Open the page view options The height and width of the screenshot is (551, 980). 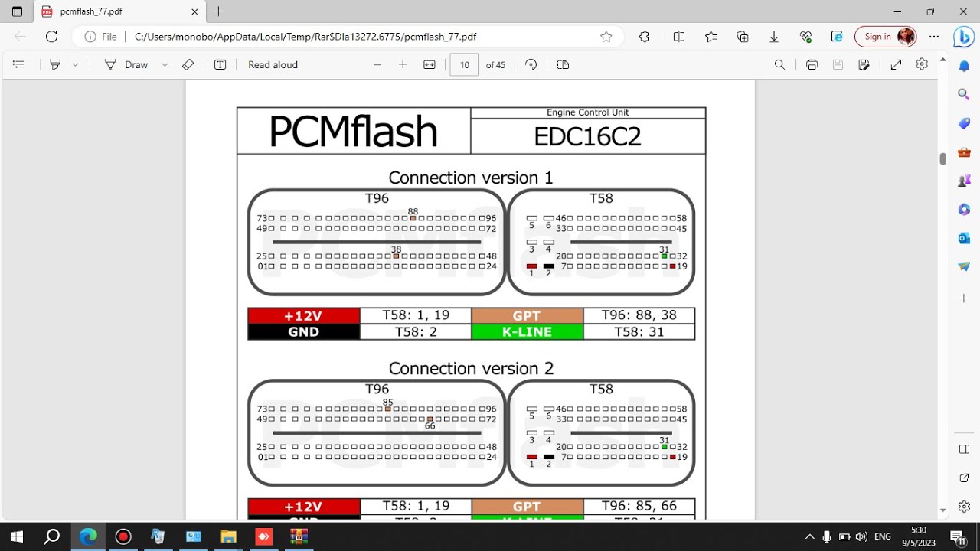pyautogui.click(x=563, y=65)
